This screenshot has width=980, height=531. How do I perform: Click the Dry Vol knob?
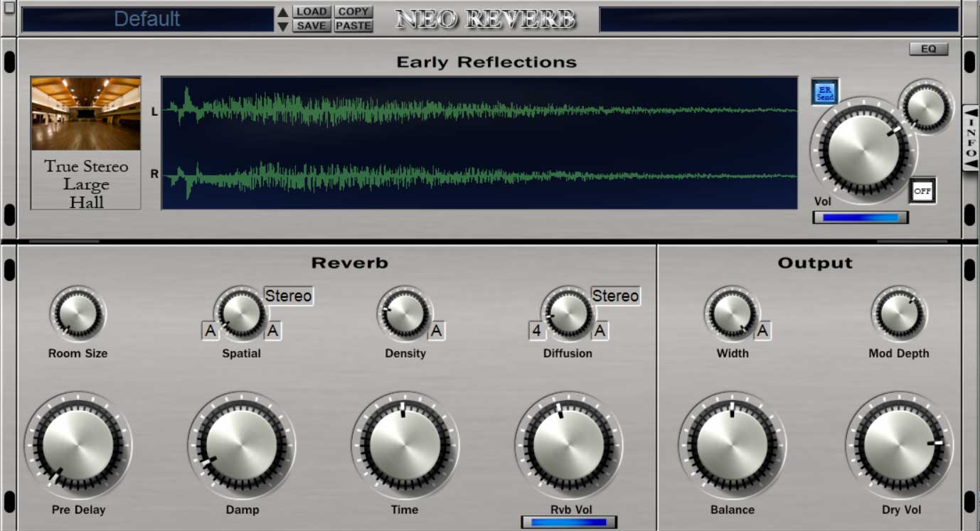click(x=899, y=445)
